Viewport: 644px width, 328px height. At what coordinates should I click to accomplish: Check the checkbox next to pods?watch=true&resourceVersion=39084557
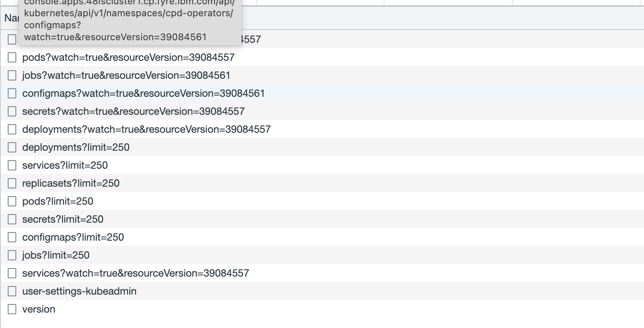(x=12, y=57)
